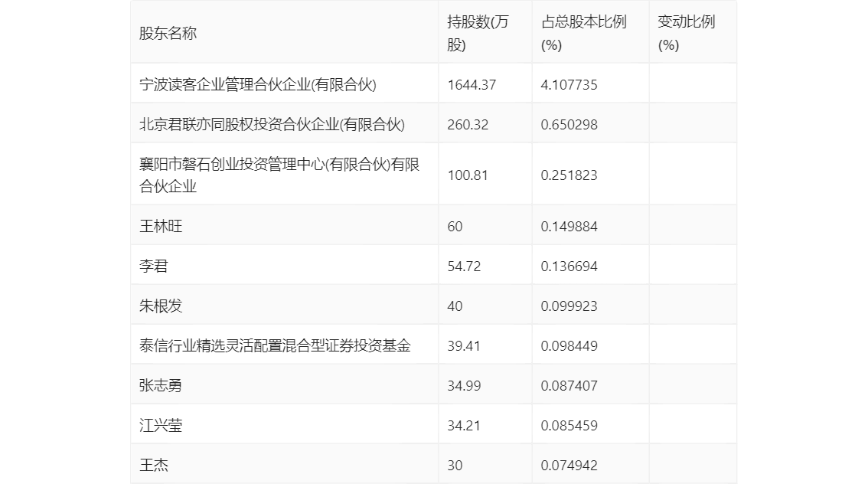Click share count value 39.41
The height and width of the screenshot is (484, 868).
pos(464,346)
